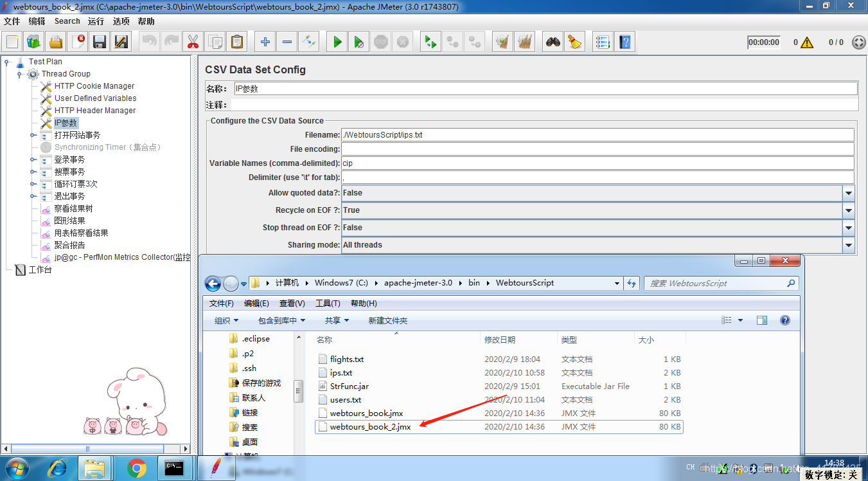The width and height of the screenshot is (868, 481).
Task: Open the 组织 dropdown in Explorer
Action: click(226, 320)
